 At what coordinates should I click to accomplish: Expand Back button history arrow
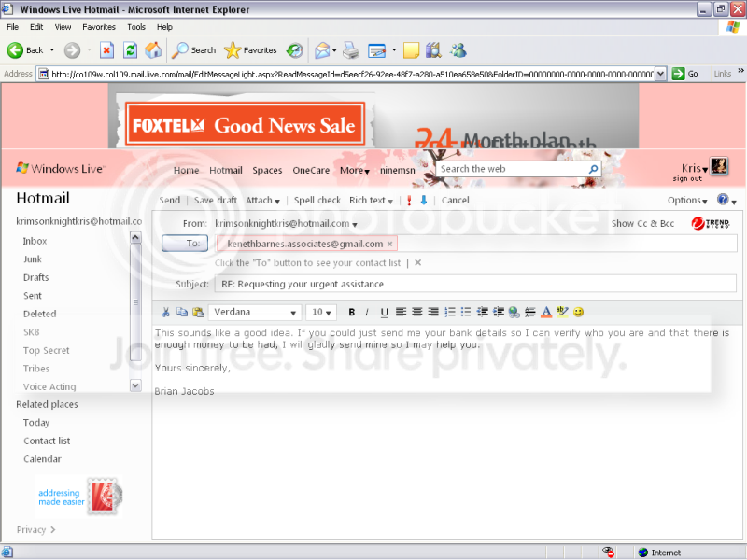52,50
